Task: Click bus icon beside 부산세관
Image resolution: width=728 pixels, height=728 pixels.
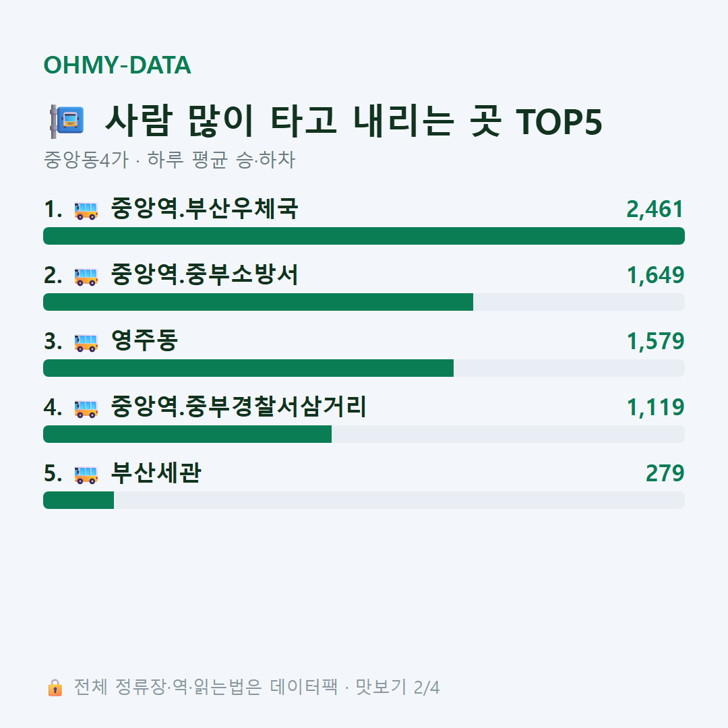Action: [86, 474]
